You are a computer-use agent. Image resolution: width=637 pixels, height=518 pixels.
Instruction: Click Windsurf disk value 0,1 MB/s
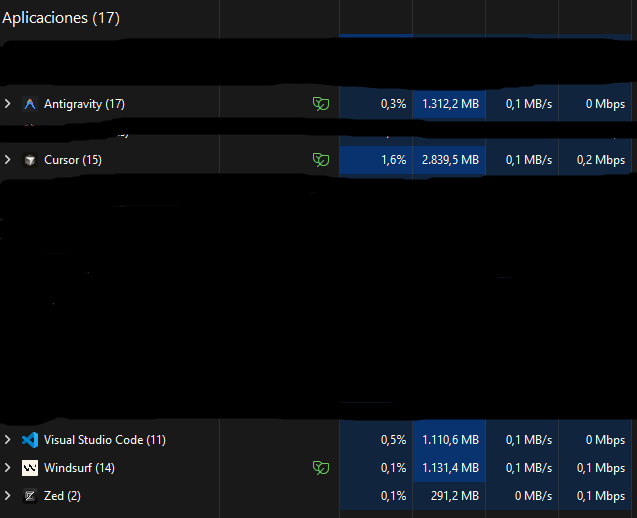click(x=529, y=468)
